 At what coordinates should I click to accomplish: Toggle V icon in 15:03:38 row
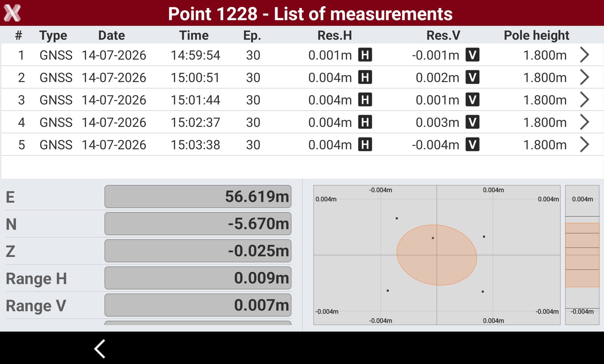point(472,144)
